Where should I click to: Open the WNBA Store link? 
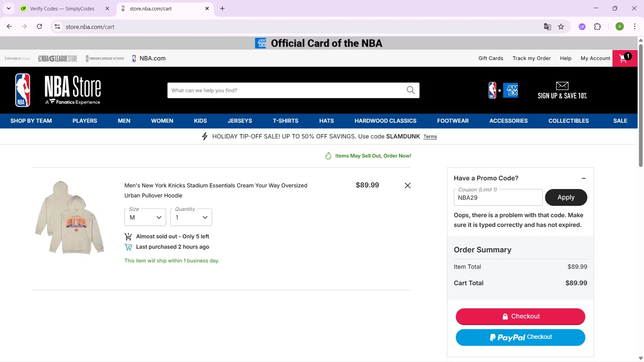[18, 58]
